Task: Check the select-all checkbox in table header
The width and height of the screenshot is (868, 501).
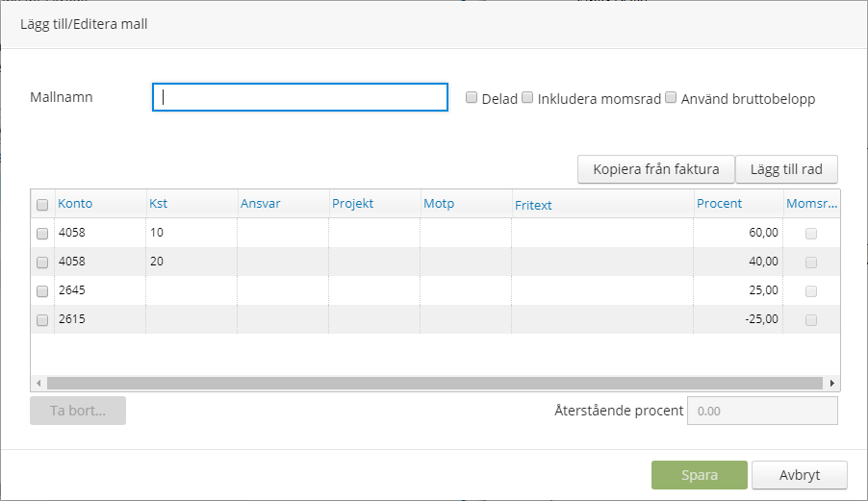Action: (42, 205)
